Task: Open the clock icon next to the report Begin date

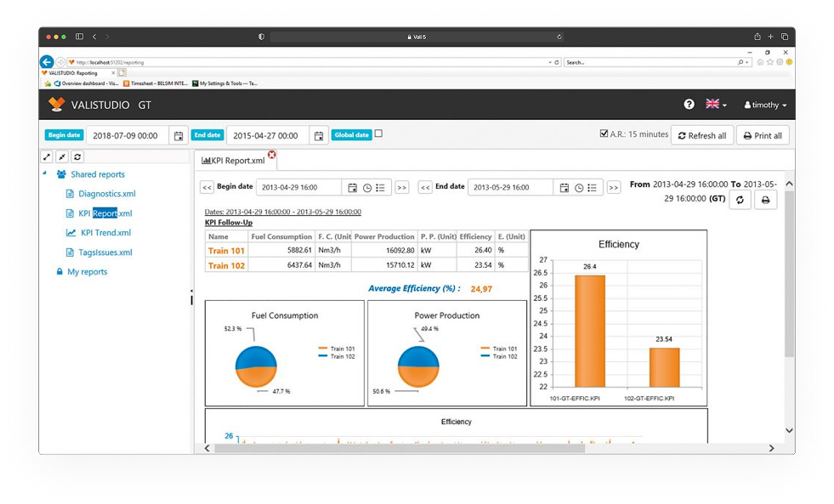Action: click(366, 187)
